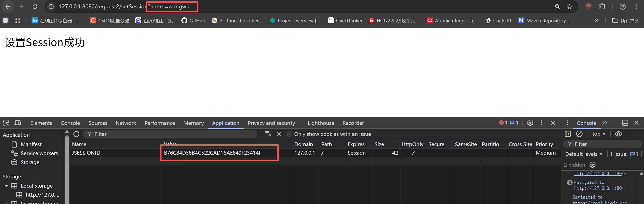Show more bookmarks with the chevron
644x204 pixels.
coord(597,21)
